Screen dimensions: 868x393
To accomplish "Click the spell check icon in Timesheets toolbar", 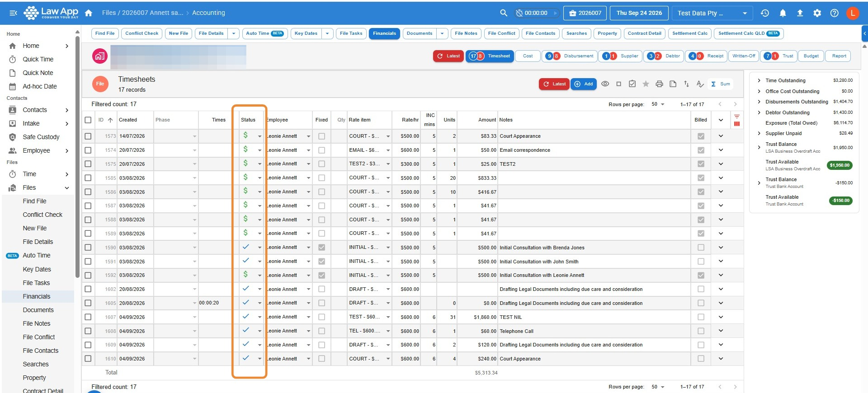I will 700,84.
